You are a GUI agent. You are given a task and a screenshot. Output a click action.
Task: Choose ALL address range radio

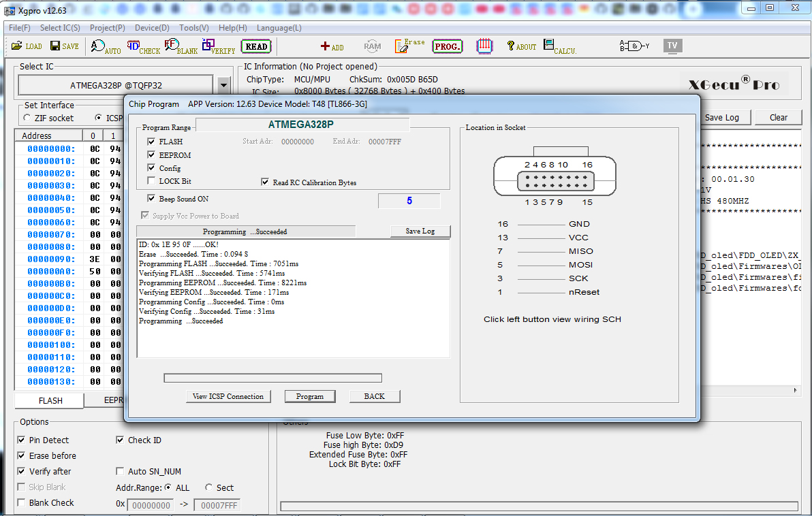(168, 487)
